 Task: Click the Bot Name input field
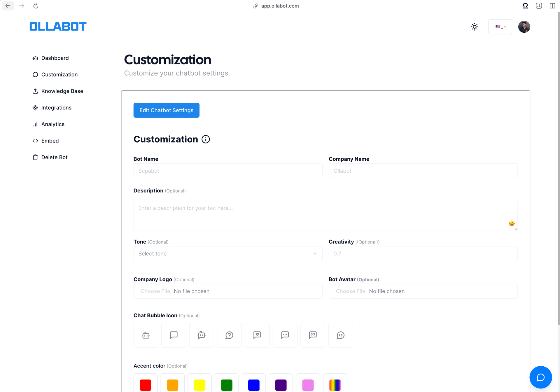[228, 171]
